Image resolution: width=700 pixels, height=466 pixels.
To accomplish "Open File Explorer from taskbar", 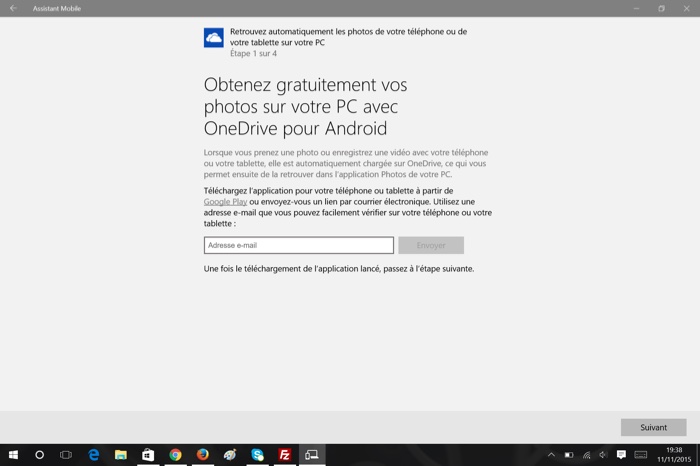I will tap(121, 455).
